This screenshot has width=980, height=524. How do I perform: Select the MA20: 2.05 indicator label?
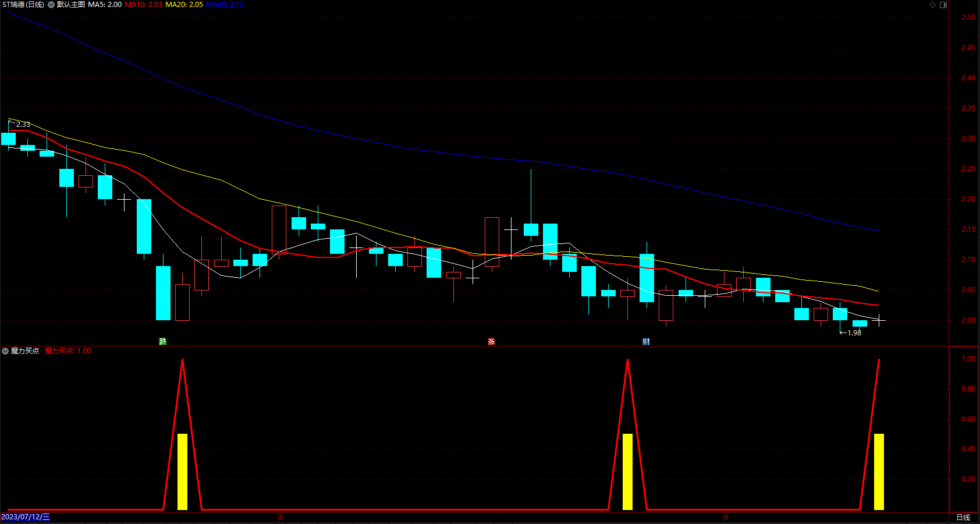[x=184, y=5]
